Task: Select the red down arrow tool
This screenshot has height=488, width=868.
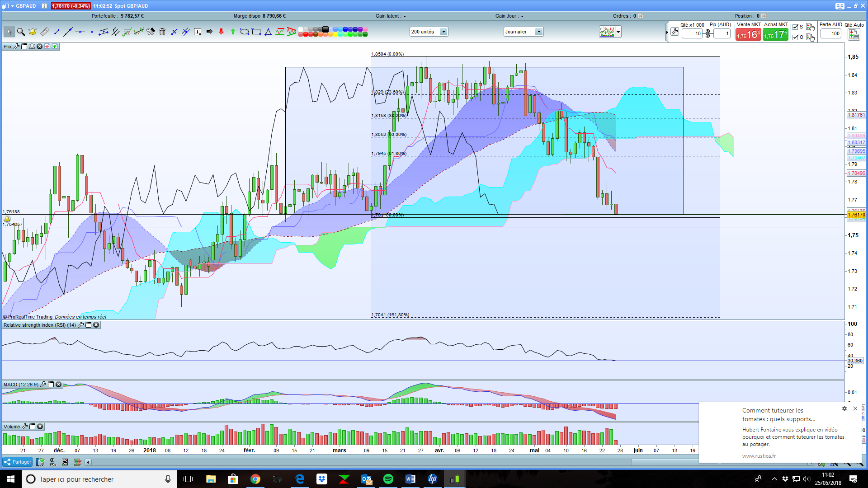Action: point(221,32)
